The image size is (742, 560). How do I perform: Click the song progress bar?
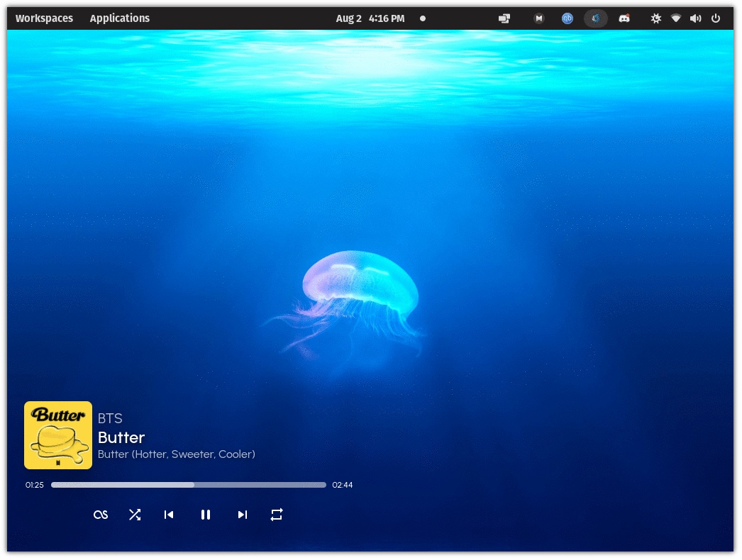[x=189, y=485]
